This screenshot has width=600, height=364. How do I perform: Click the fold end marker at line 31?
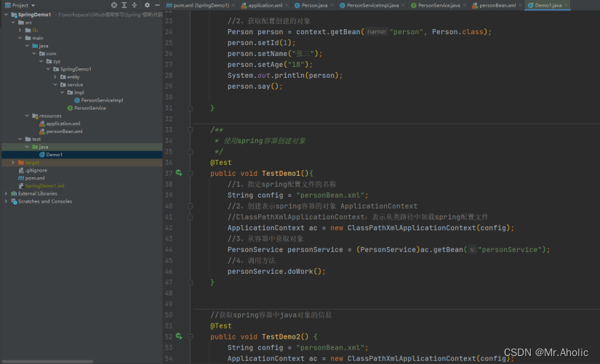[190, 108]
